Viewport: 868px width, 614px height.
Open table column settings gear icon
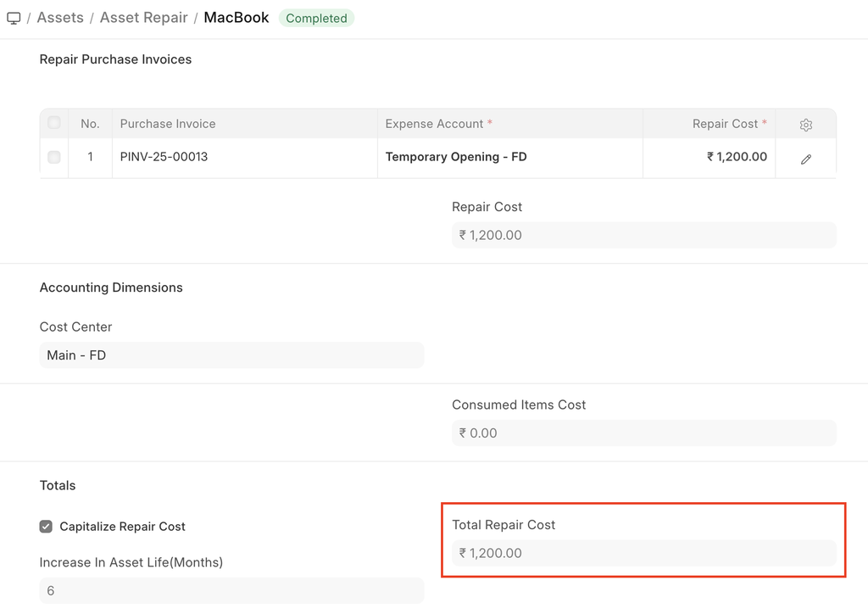coord(805,125)
